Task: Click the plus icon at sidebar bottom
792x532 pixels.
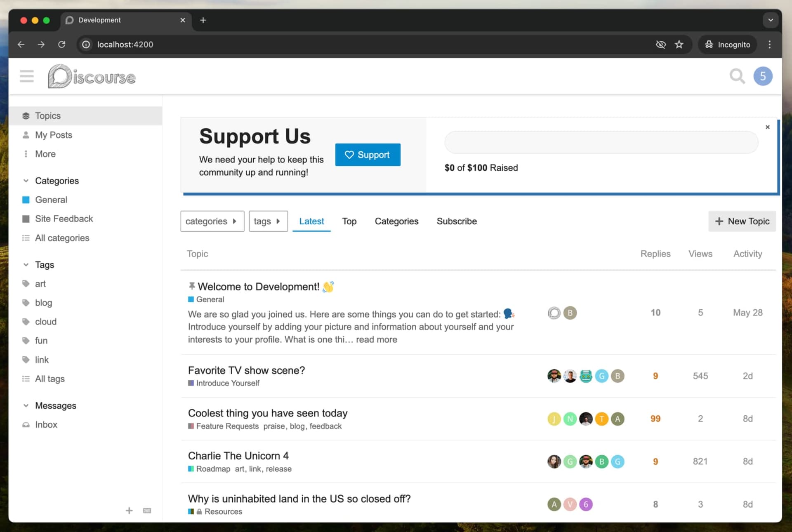Action: [129, 511]
